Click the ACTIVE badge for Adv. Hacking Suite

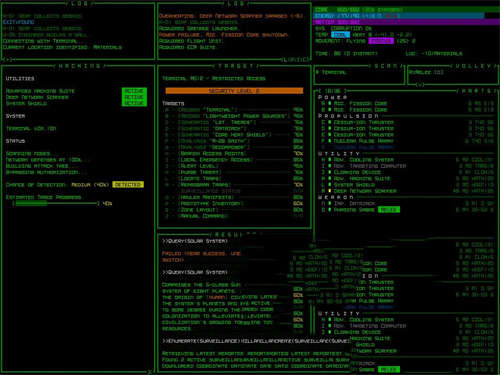134,91
